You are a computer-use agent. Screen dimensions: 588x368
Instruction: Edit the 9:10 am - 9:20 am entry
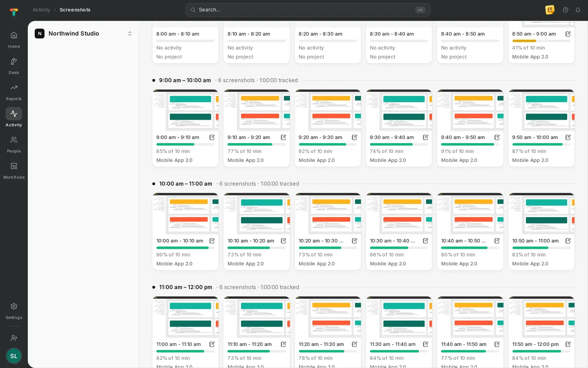tap(283, 137)
